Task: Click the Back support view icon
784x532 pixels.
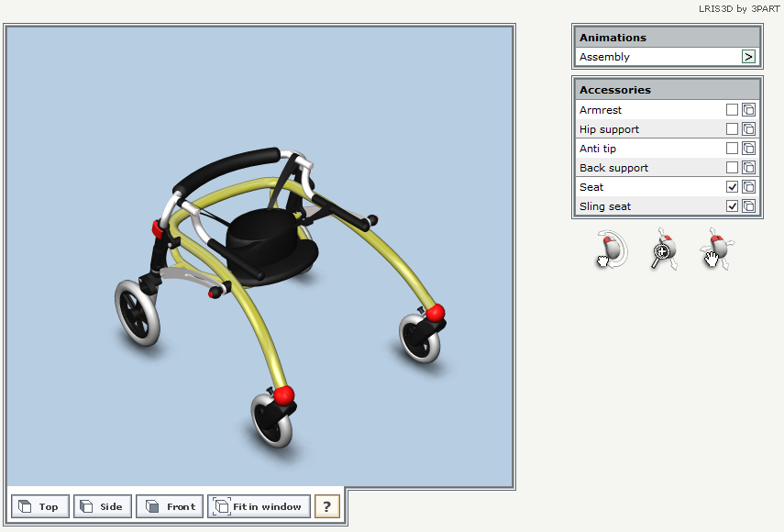Action: [x=748, y=168]
